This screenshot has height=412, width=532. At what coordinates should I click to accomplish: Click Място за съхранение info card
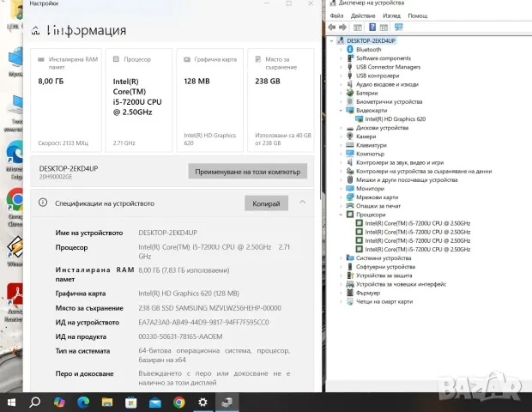(x=281, y=100)
